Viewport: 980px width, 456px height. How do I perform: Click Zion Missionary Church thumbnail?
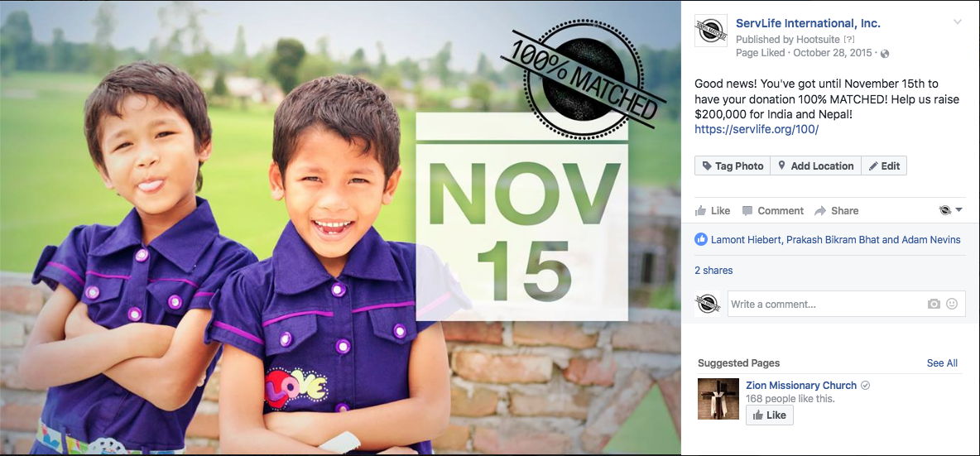(718, 399)
